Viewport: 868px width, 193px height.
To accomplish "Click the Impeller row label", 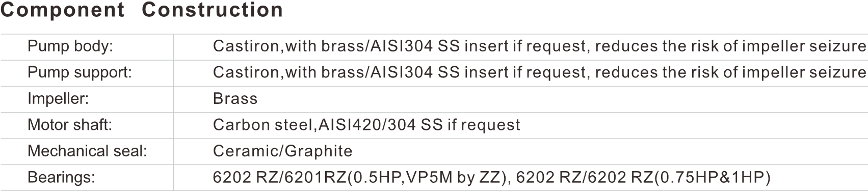I will tap(58, 98).
